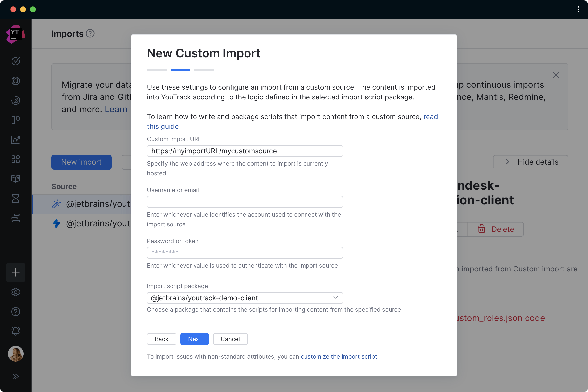Screen dimensions: 588x392
Task: Open Notifications via the bell icon
Action: [15, 331]
